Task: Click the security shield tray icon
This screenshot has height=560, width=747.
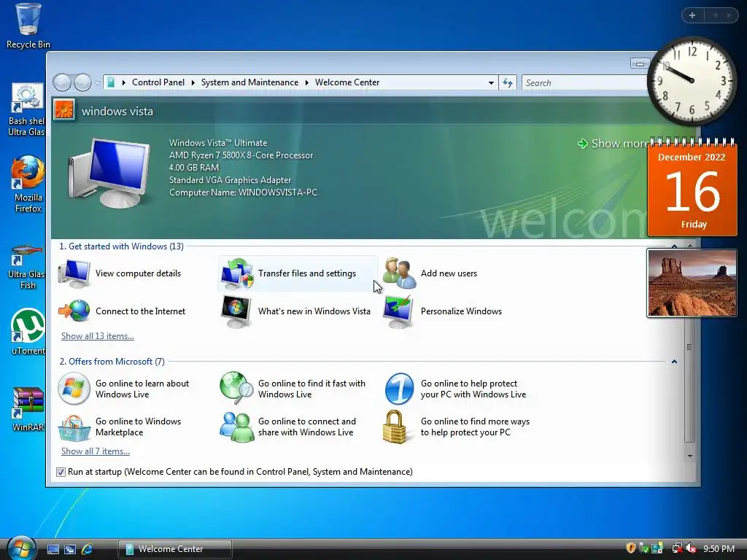Action: (630, 548)
